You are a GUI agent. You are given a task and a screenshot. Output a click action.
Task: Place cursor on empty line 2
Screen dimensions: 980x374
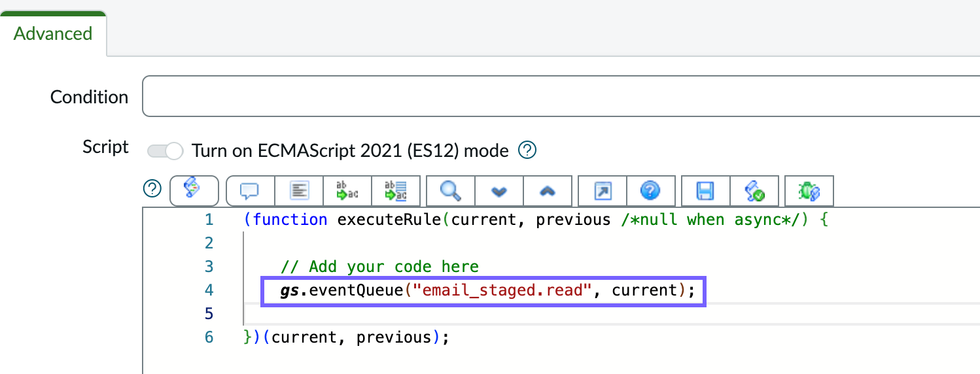click(x=612, y=243)
